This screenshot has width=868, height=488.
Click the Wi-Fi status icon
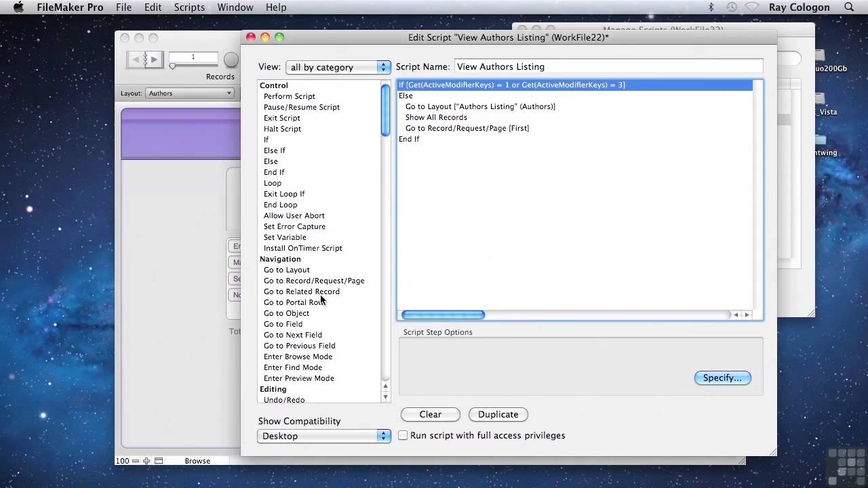(752, 7)
